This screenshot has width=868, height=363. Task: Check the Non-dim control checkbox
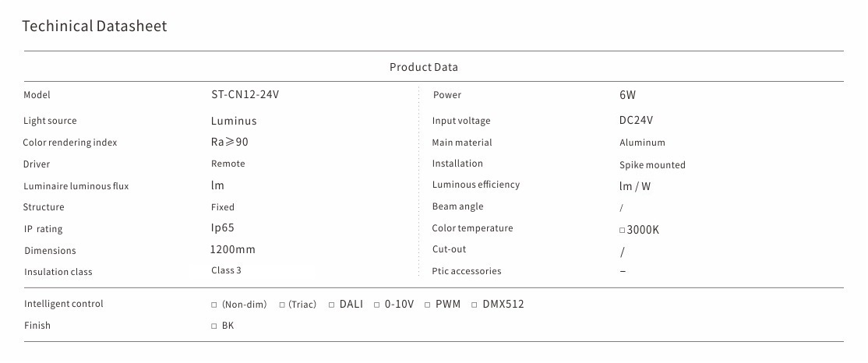click(214, 305)
